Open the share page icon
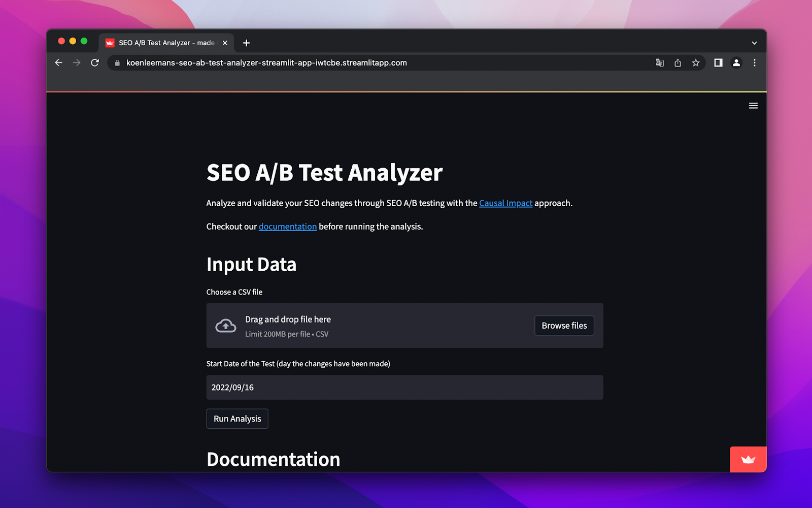 (x=678, y=63)
